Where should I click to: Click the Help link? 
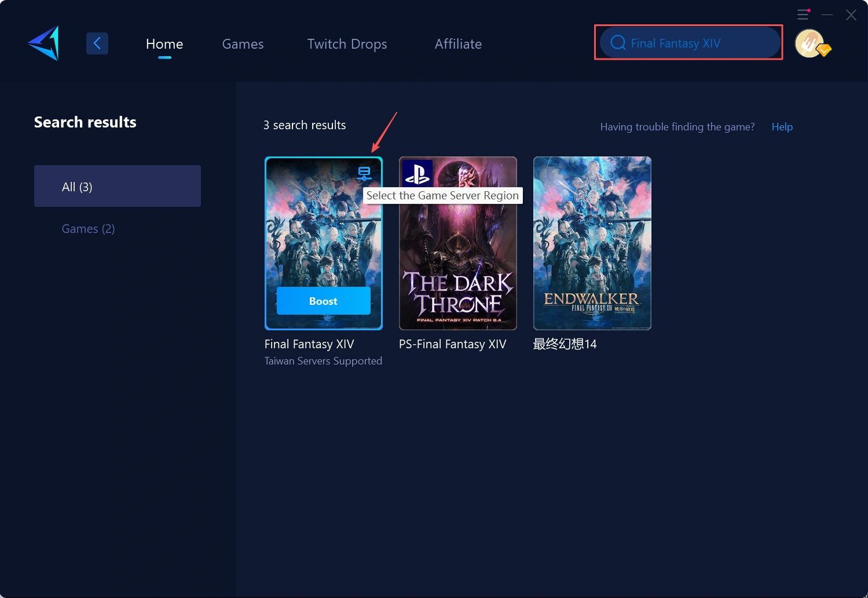tap(782, 127)
